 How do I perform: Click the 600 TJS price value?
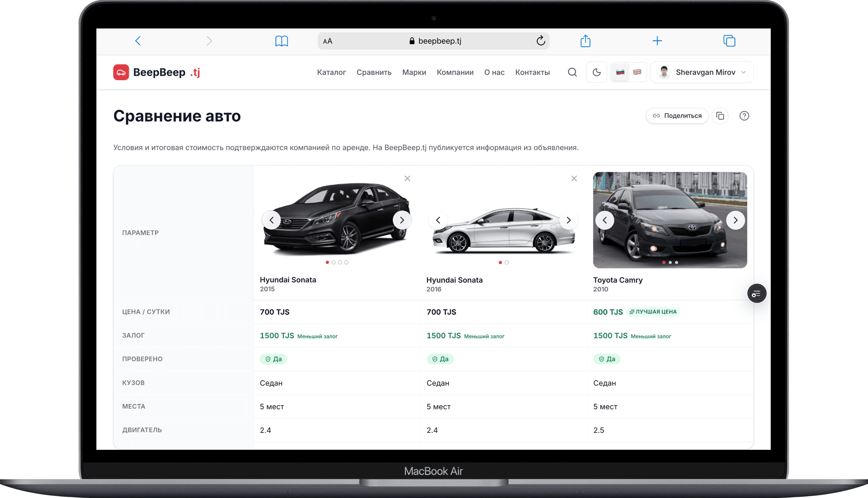pos(607,312)
